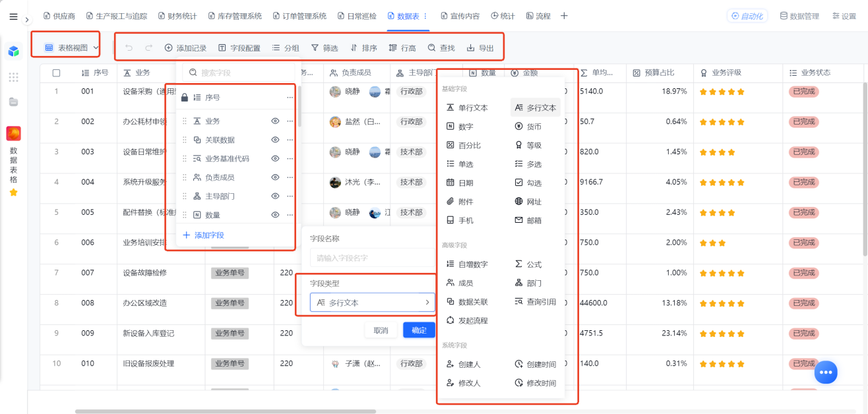
Task: Select the 查询引用 field type
Action: click(536, 302)
